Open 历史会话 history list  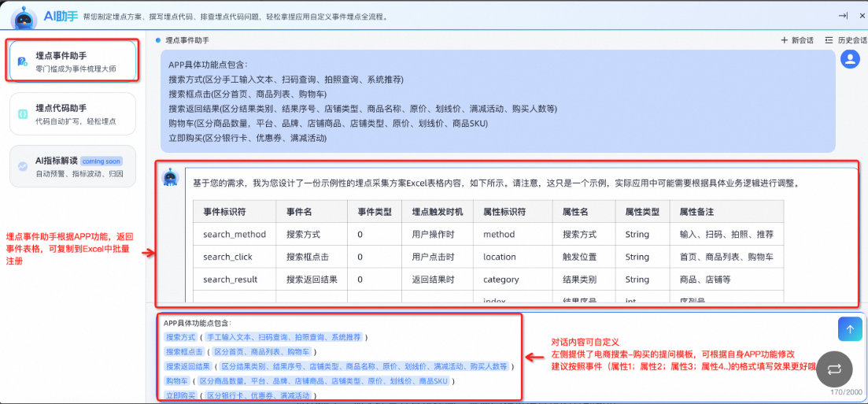tap(846, 40)
